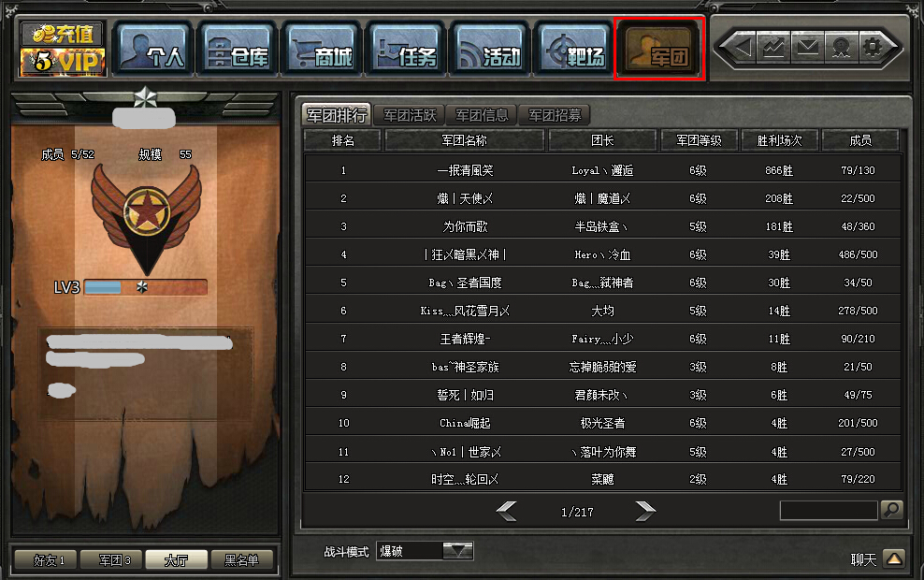Image resolution: width=924 pixels, height=580 pixels.
Task: Open the 仓库 warehouse icon
Action: click(x=237, y=51)
